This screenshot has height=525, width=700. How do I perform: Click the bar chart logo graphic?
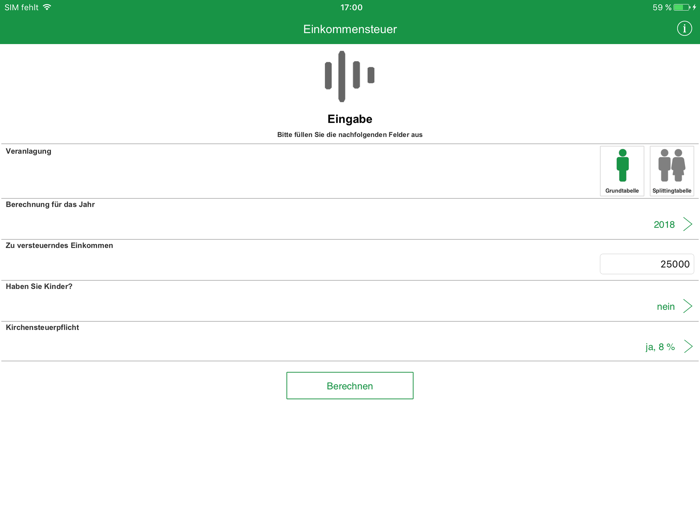(350, 76)
